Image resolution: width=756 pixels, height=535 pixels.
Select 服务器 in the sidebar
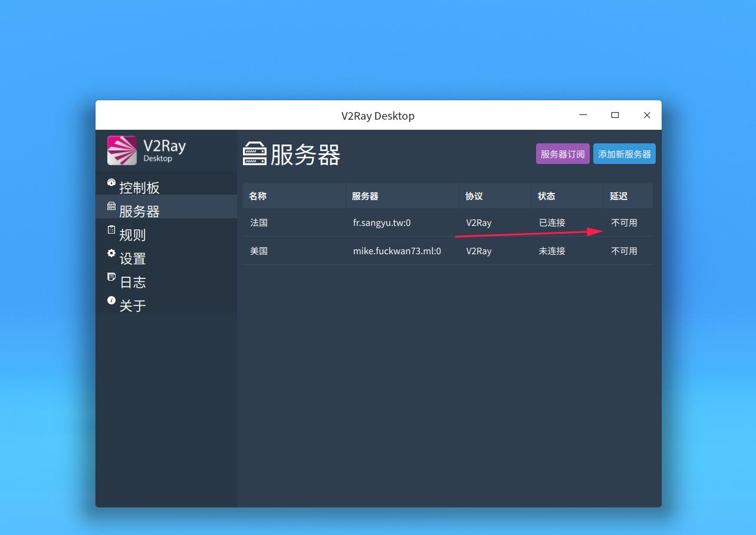pos(166,206)
